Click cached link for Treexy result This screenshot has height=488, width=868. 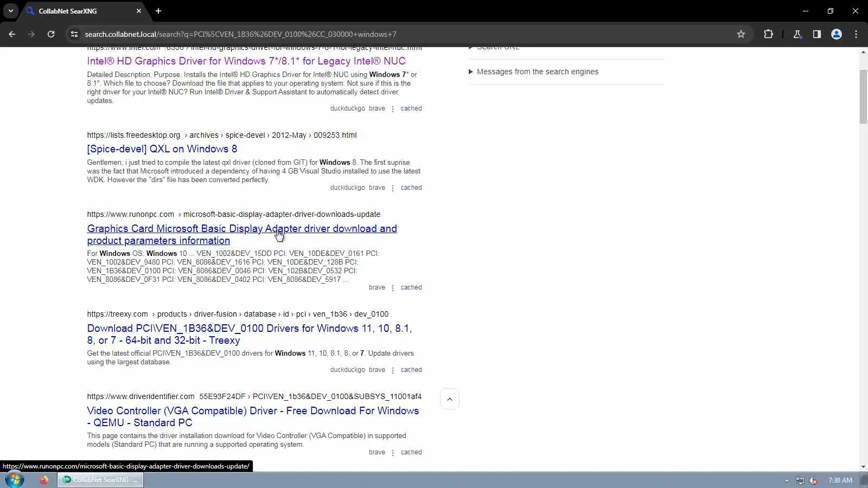411,370
